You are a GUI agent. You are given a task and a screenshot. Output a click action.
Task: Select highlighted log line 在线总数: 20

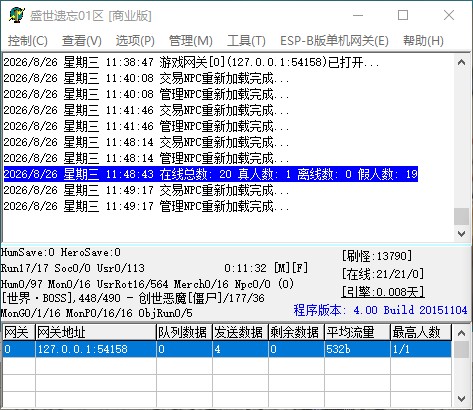click(211, 174)
